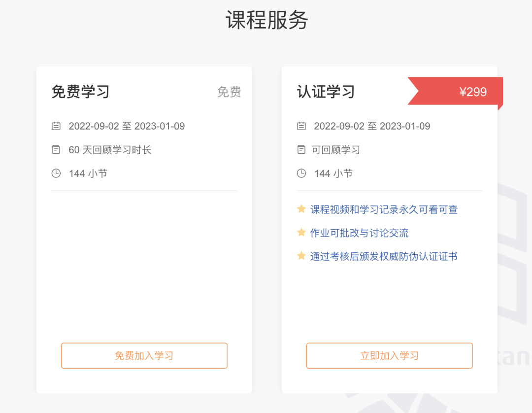Click calendar icon in 认证学习 card
The height and width of the screenshot is (413, 532).
coord(301,126)
